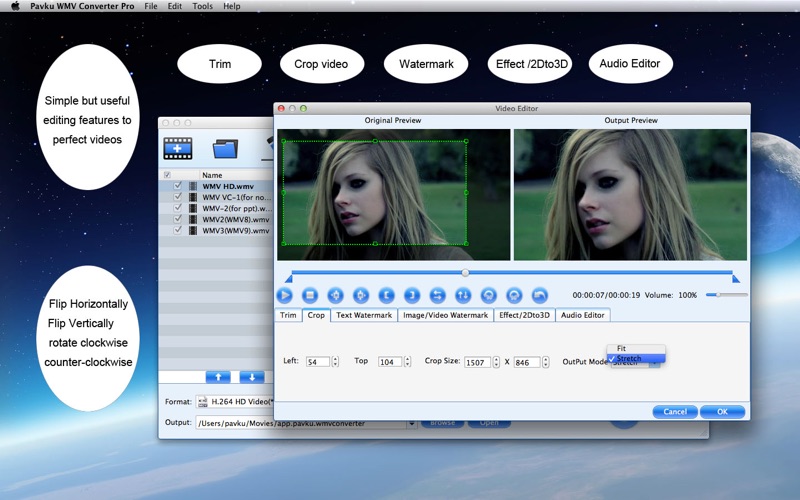Click the right trim marker triangle
The height and width of the screenshot is (500, 800).
736,279
